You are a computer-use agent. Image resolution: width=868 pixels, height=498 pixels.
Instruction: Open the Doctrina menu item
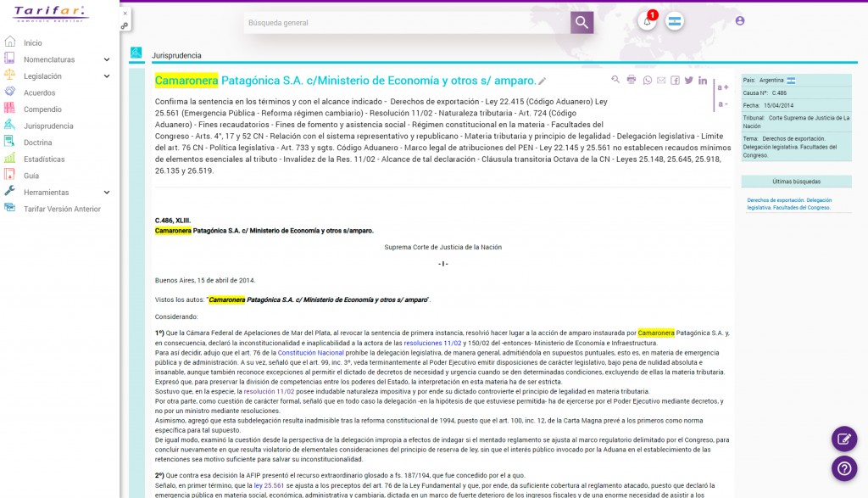click(x=37, y=143)
